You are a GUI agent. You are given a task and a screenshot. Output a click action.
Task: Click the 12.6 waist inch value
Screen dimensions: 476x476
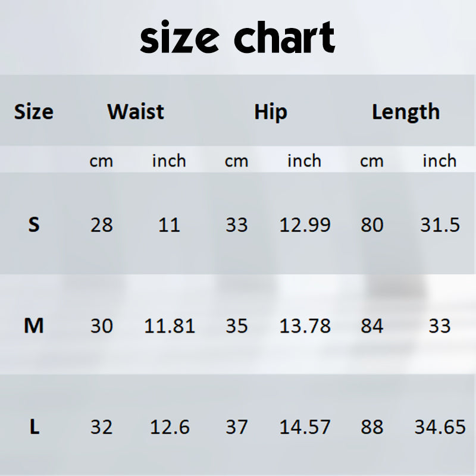tap(170, 427)
